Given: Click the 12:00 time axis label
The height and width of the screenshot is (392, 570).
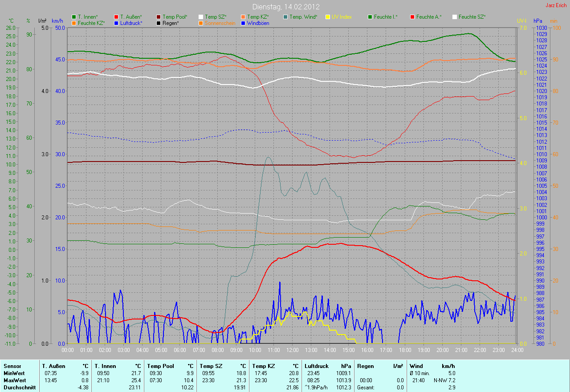Looking at the screenshot, I should (293, 350).
